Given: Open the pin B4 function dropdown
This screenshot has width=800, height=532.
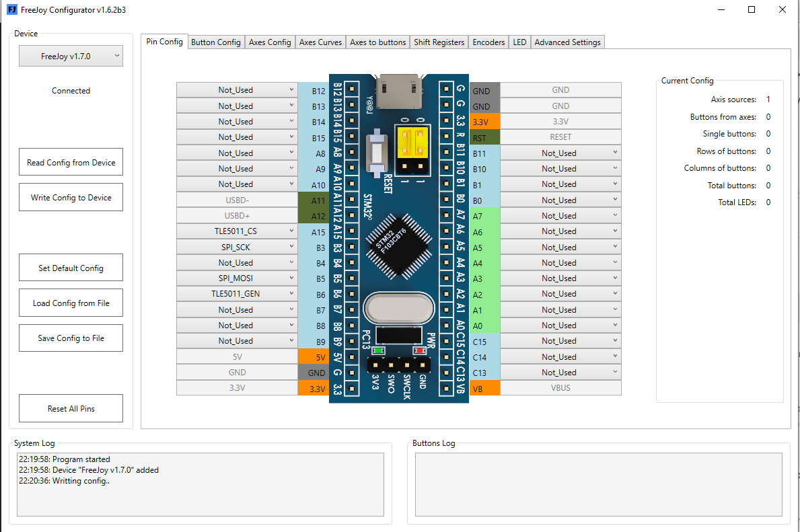Looking at the screenshot, I should pyautogui.click(x=237, y=263).
